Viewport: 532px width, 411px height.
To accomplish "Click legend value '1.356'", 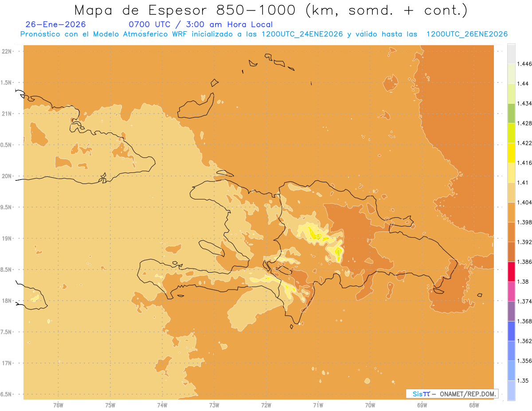I will point(524,361).
